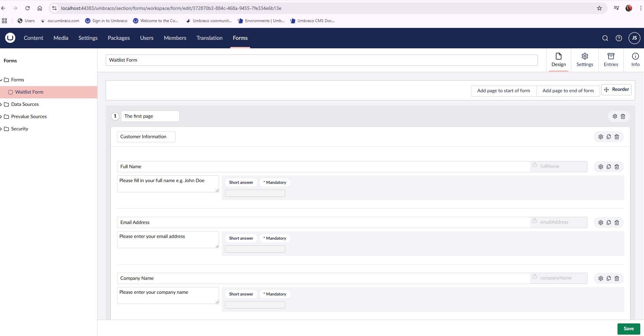Click the green Save button
Image resolution: width=644 pixels, height=336 pixels.
628,329
